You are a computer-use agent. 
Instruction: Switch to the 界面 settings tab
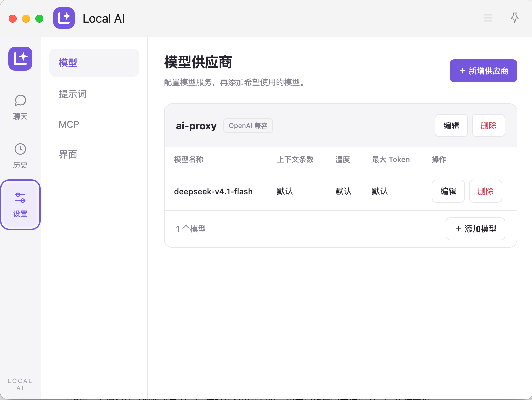tap(94, 154)
